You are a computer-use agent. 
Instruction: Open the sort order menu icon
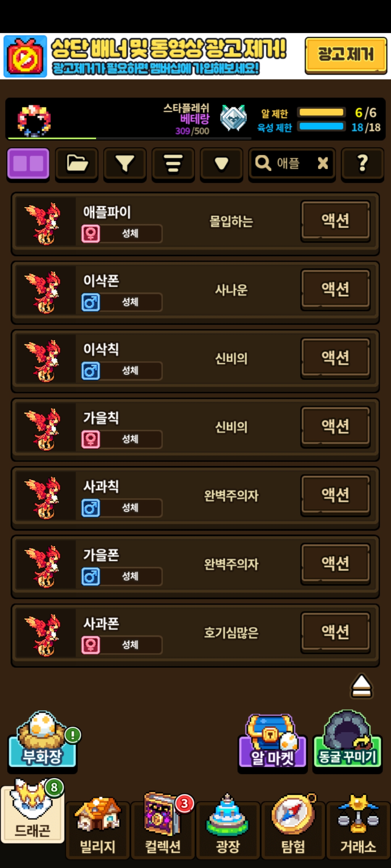click(173, 164)
